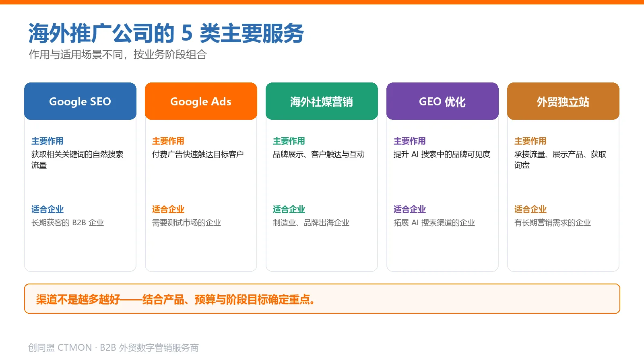The width and height of the screenshot is (644, 362).
Task: Select the purple 'GEO 优化' card header
Action: click(x=442, y=101)
